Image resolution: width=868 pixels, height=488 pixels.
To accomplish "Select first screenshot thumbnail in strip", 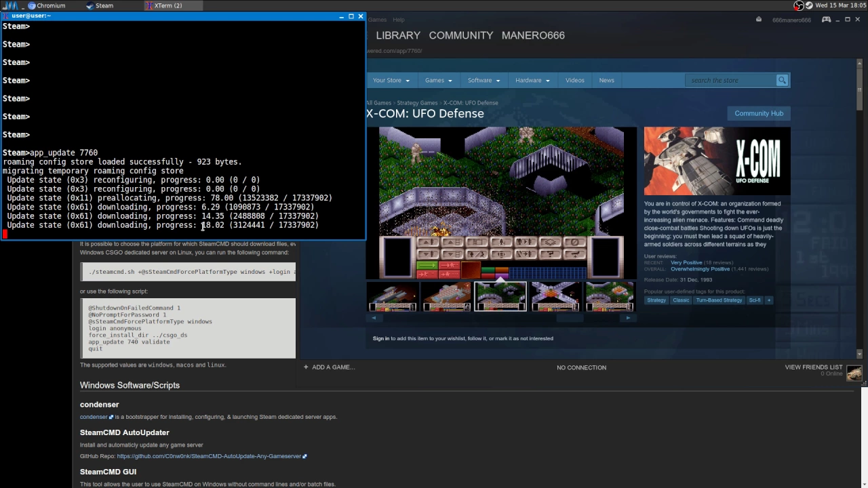I will click(393, 296).
